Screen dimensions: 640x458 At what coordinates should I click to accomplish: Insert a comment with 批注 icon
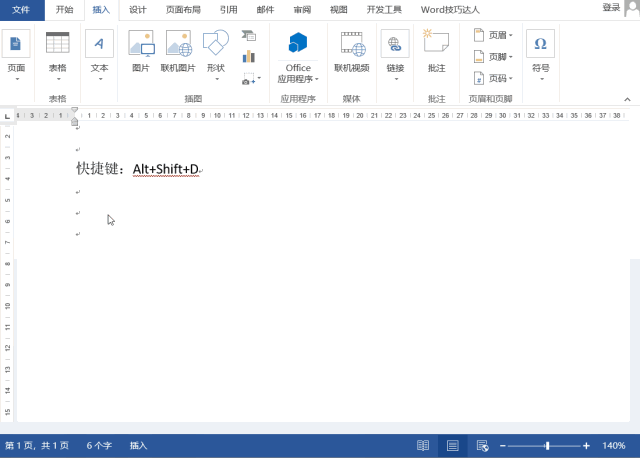click(x=436, y=40)
